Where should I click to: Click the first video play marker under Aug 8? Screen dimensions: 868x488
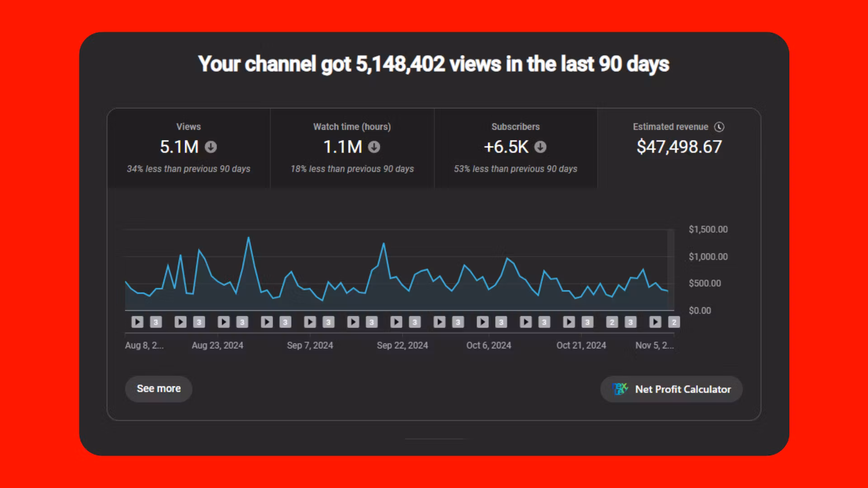[x=137, y=322]
